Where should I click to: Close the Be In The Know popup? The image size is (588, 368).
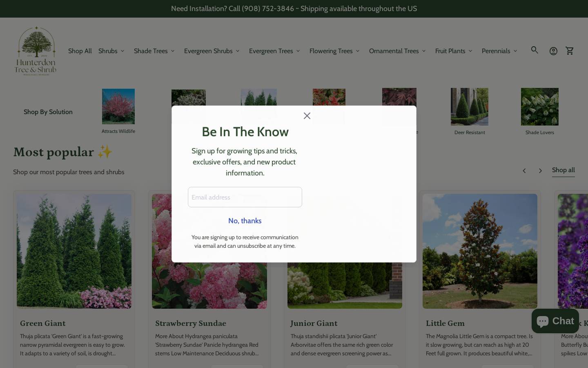click(307, 116)
